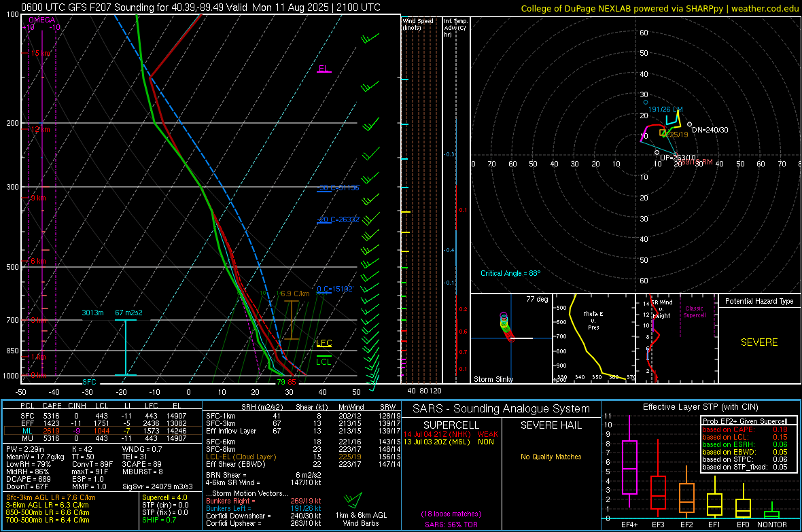Click the Effective Layer STP (with CIN) title
Image resolution: width=802 pixels, height=532 pixels.
[700, 407]
